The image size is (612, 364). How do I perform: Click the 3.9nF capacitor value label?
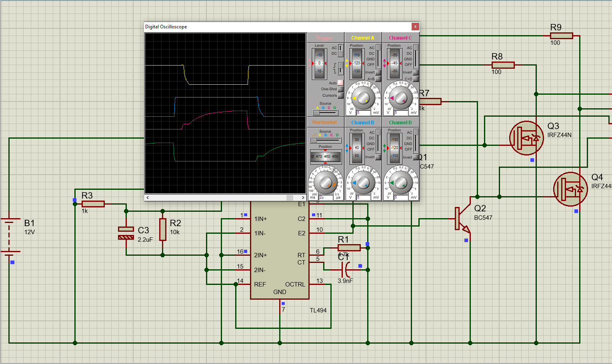tap(345, 280)
